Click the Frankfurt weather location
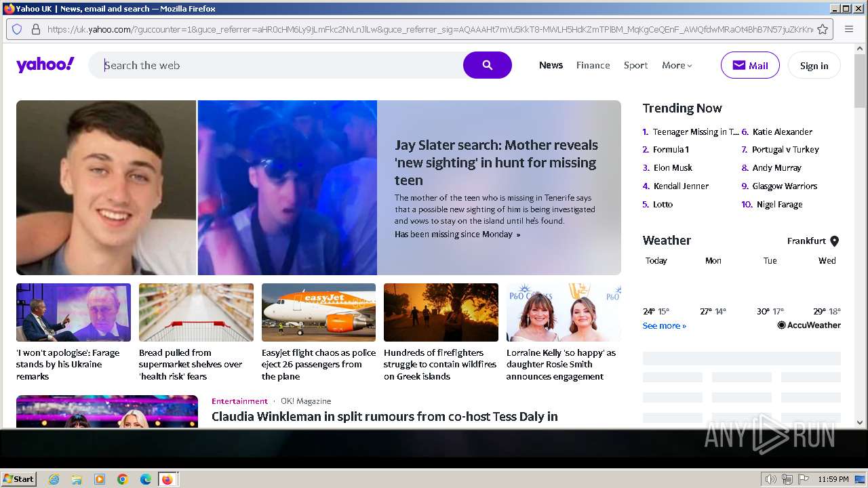Screen dimensions: 868x488 coord(806,241)
